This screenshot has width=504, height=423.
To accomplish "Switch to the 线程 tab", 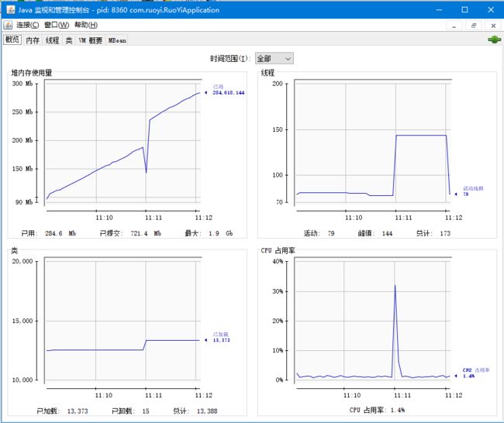I will pyautogui.click(x=53, y=40).
